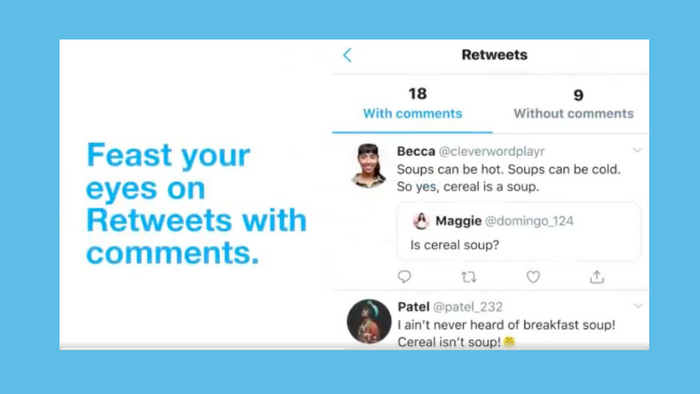Share Becca's tweet using the share icon
The width and height of the screenshot is (700, 394).
pos(597,277)
